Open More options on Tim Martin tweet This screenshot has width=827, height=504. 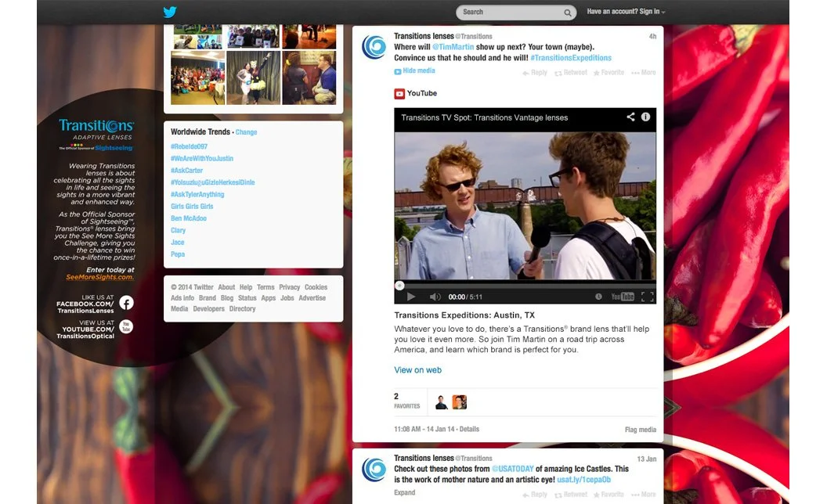[644, 73]
